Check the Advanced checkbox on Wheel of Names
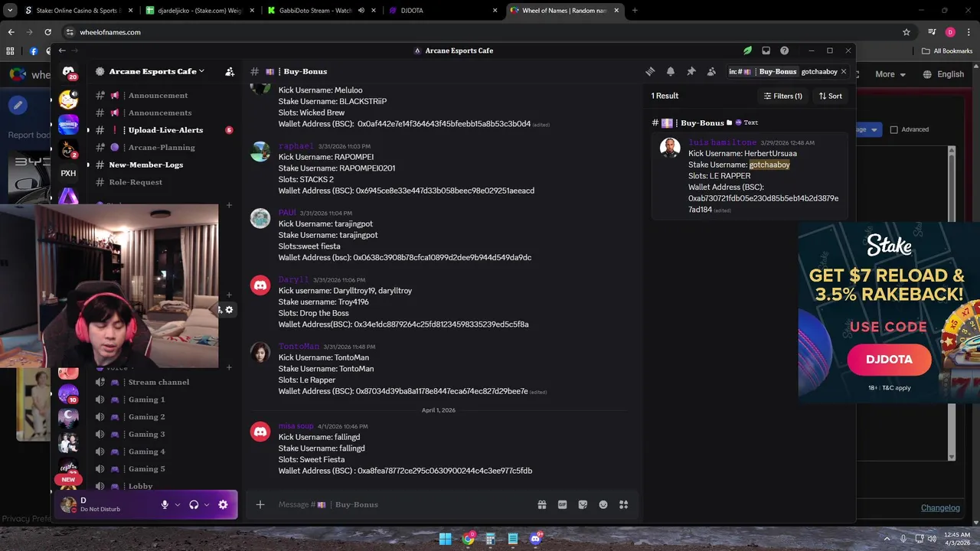This screenshot has height=551, width=980. 893,129
